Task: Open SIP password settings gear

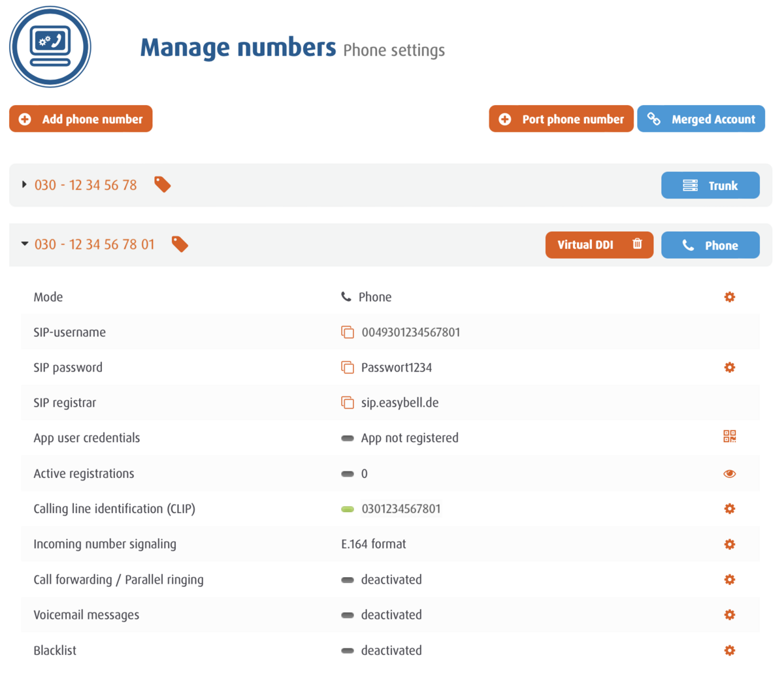Action: point(729,368)
